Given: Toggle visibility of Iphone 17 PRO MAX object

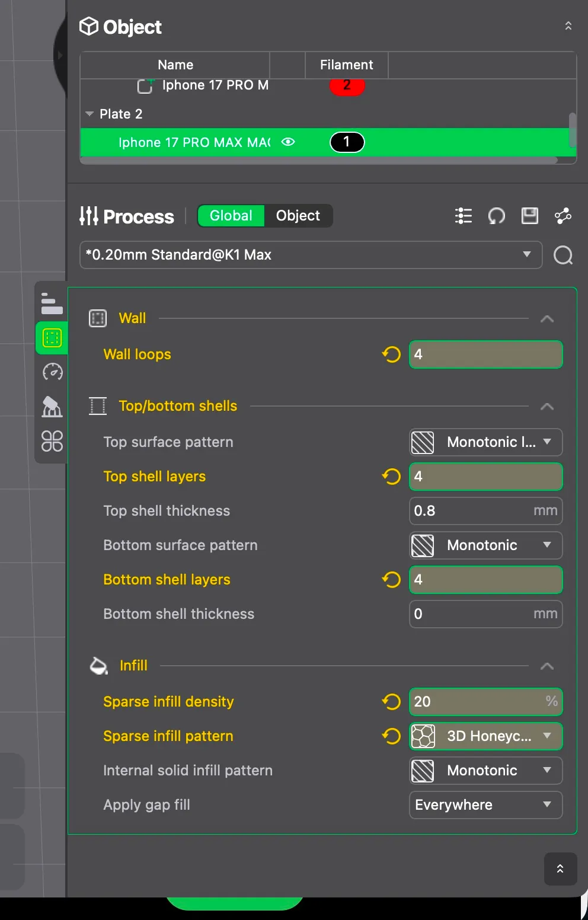Looking at the screenshot, I should point(288,142).
